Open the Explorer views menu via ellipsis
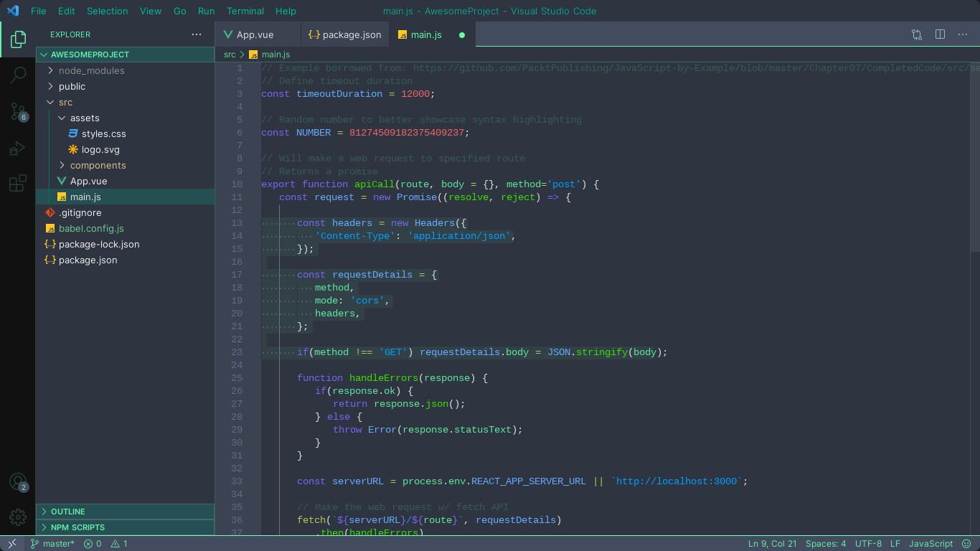 [x=196, y=34]
